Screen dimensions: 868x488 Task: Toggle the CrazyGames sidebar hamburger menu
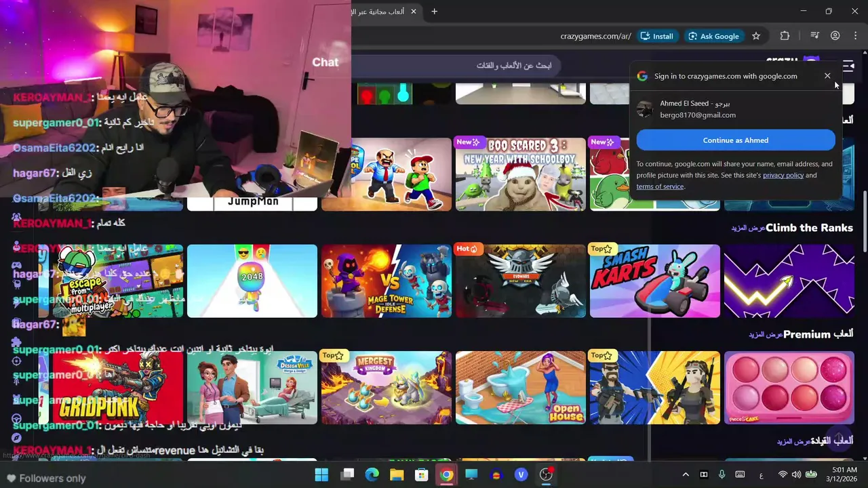pos(848,66)
